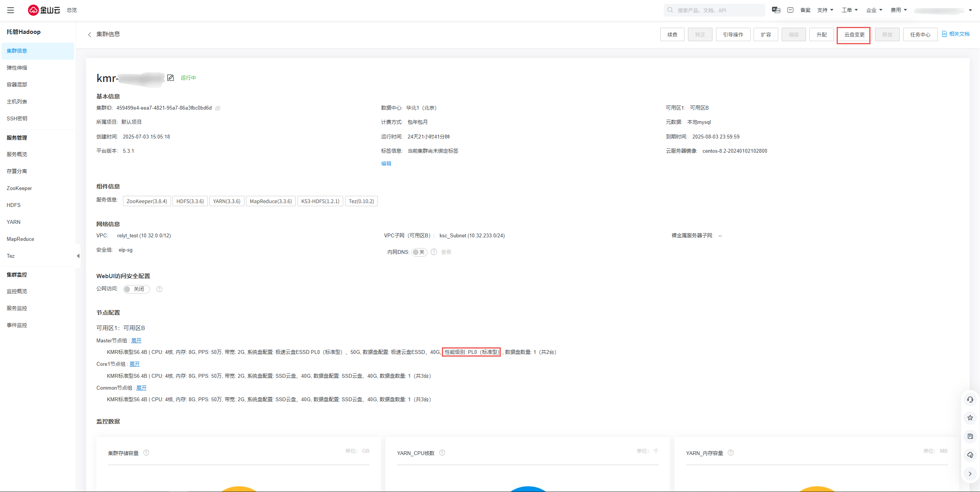The height and width of the screenshot is (492, 980).
Task: Select 弹性伸缩 in the sidebar
Action: [17, 68]
